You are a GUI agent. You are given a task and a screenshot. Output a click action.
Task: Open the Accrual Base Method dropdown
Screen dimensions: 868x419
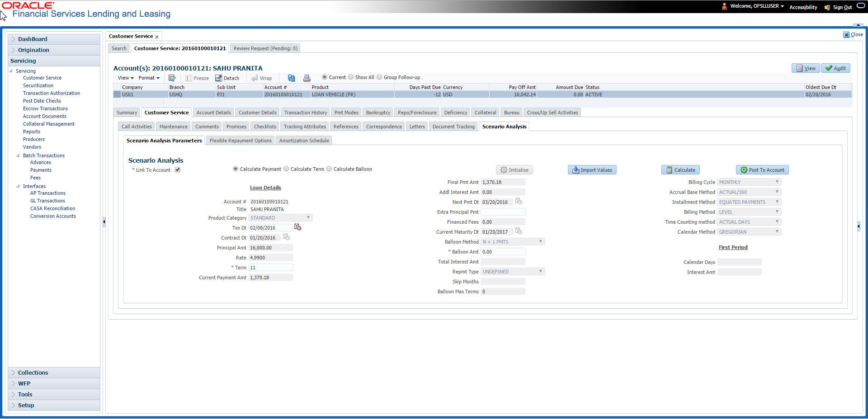[x=749, y=192]
